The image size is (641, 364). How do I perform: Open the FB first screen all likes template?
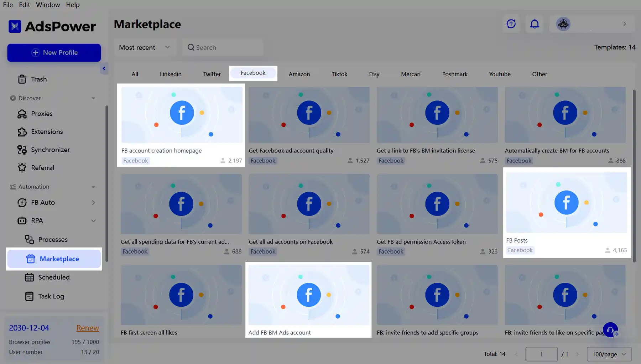(181, 301)
